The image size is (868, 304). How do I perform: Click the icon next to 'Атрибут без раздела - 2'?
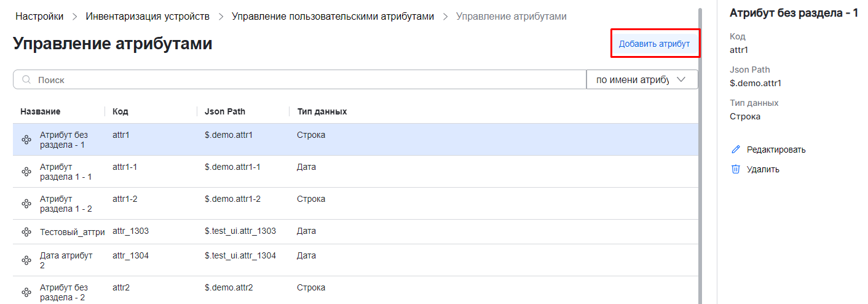(x=26, y=293)
